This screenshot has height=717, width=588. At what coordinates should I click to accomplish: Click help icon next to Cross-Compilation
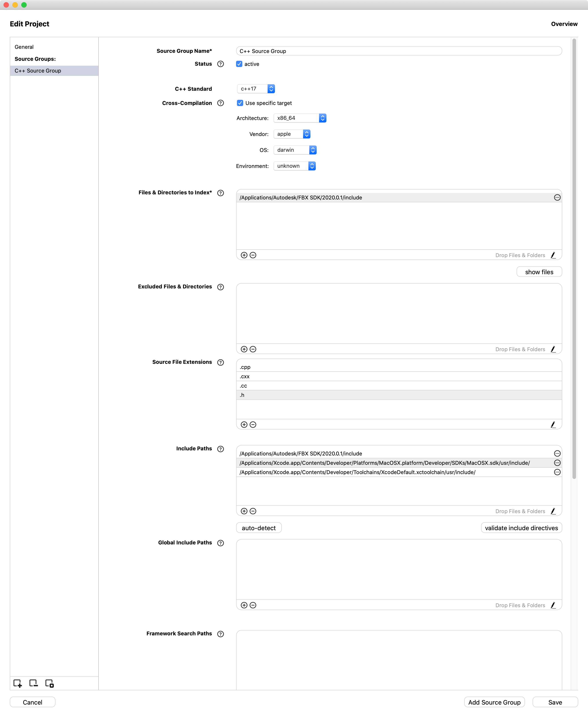click(x=221, y=103)
